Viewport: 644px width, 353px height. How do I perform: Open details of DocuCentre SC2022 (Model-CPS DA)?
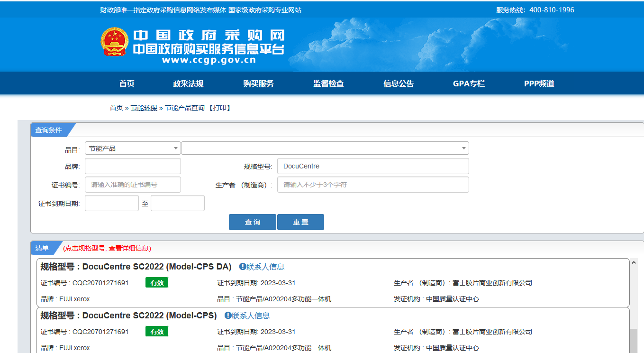coord(157,267)
